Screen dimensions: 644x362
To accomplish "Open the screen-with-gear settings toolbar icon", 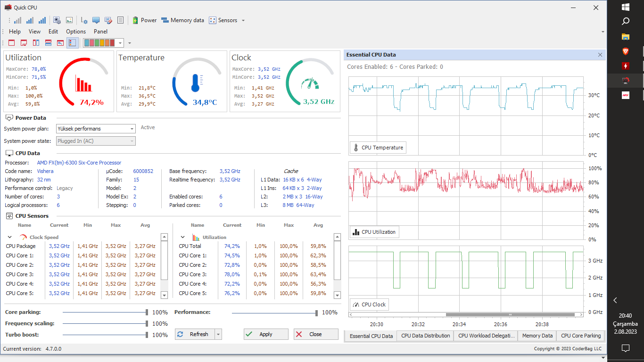I will point(57,20).
